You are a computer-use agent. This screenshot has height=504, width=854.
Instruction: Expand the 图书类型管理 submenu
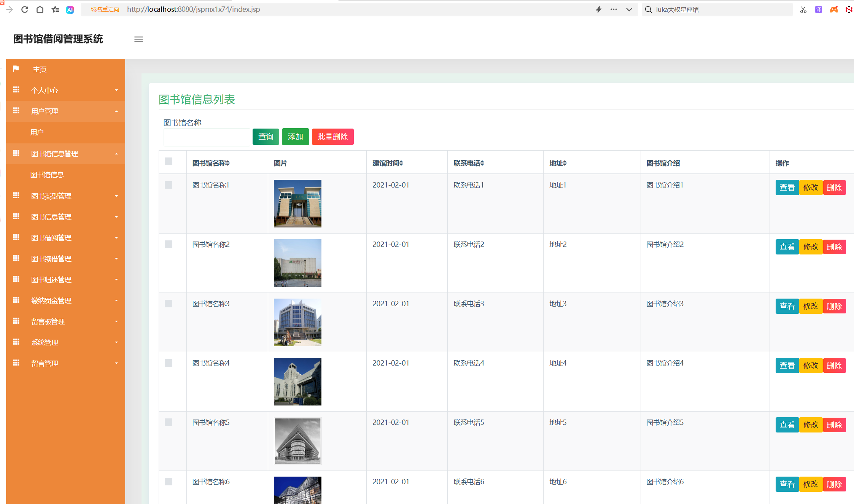tap(51, 196)
